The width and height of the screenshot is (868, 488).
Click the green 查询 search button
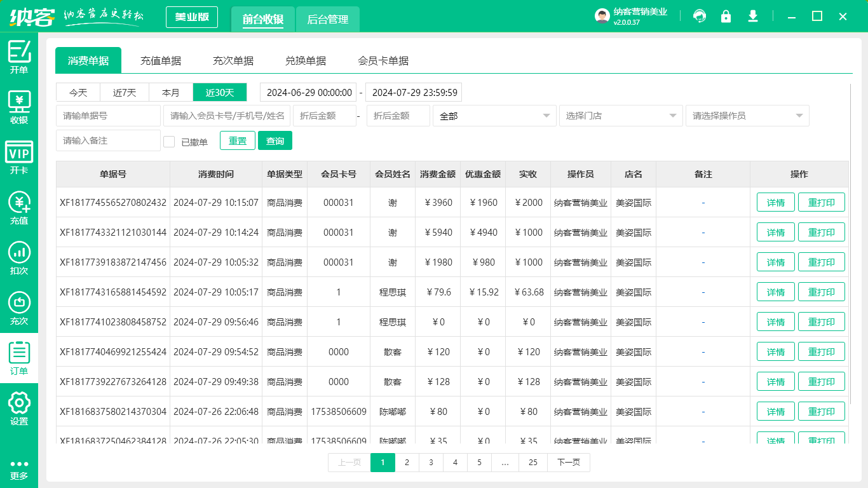tap(275, 141)
